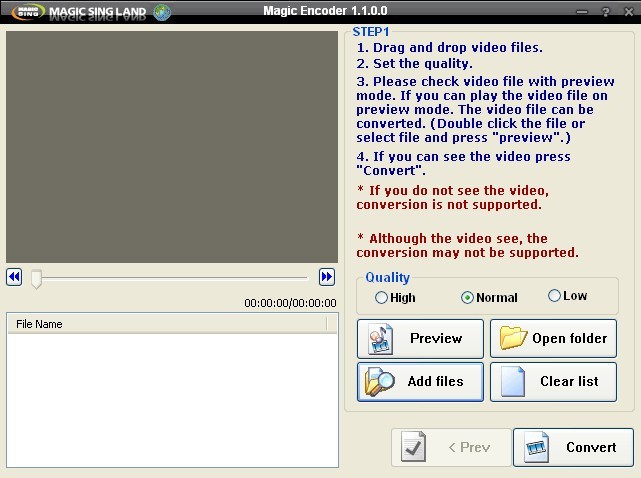Select Normal quality option

click(x=489, y=297)
